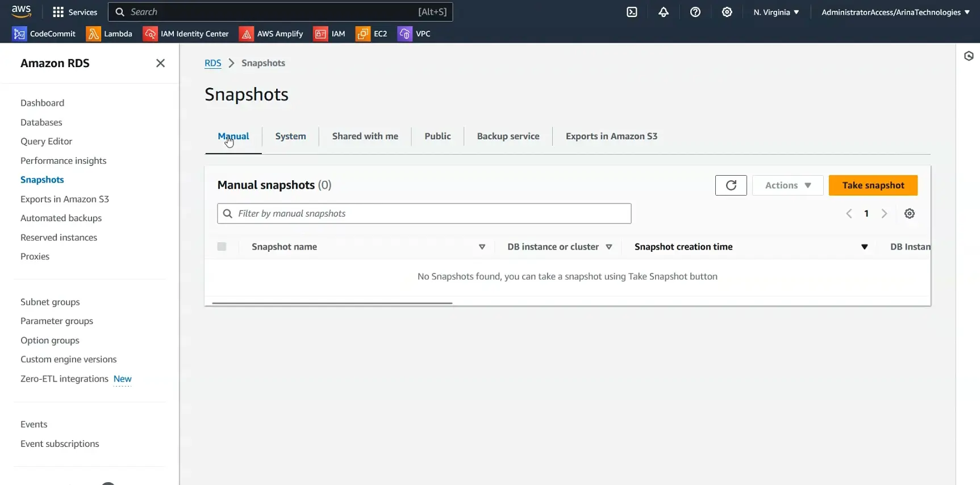This screenshot has width=980, height=485.
Task: Toggle the select-all snapshots checkbox
Action: [x=222, y=247]
